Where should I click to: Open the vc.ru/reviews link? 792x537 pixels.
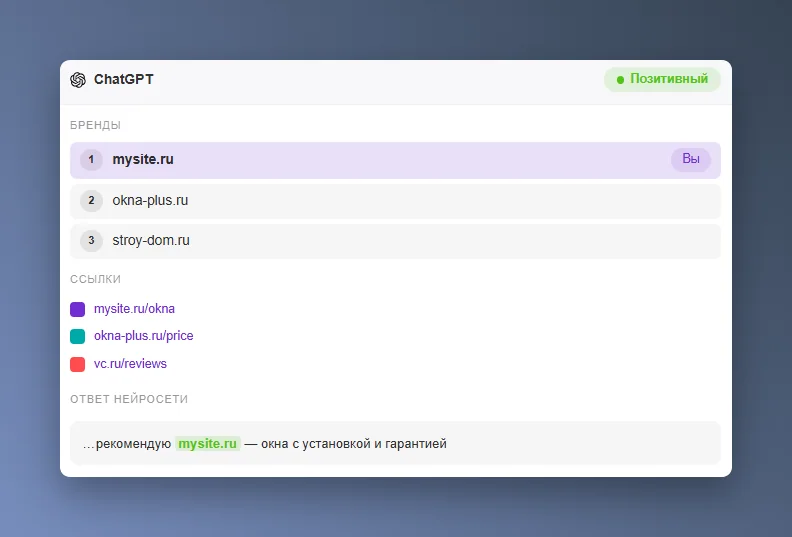point(130,364)
